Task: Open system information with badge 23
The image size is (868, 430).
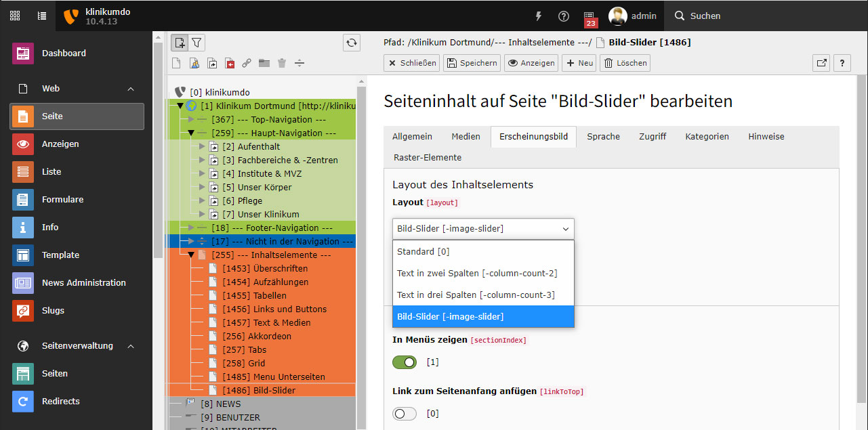Action: pyautogui.click(x=590, y=19)
